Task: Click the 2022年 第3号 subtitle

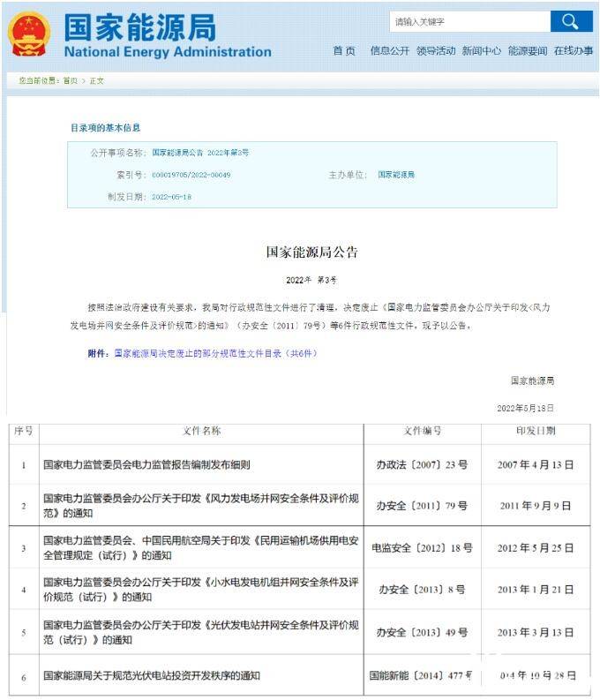Action: [311, 281]
